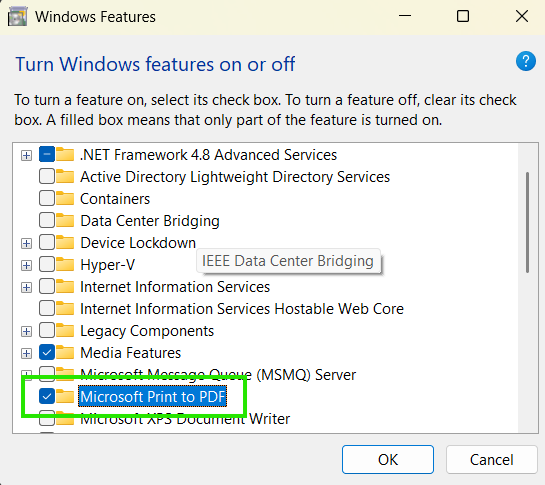Check the Containers feature checkbox
The height and width of the screenshot is (485, 545).
pyautogui.click(x=47, y=199)
